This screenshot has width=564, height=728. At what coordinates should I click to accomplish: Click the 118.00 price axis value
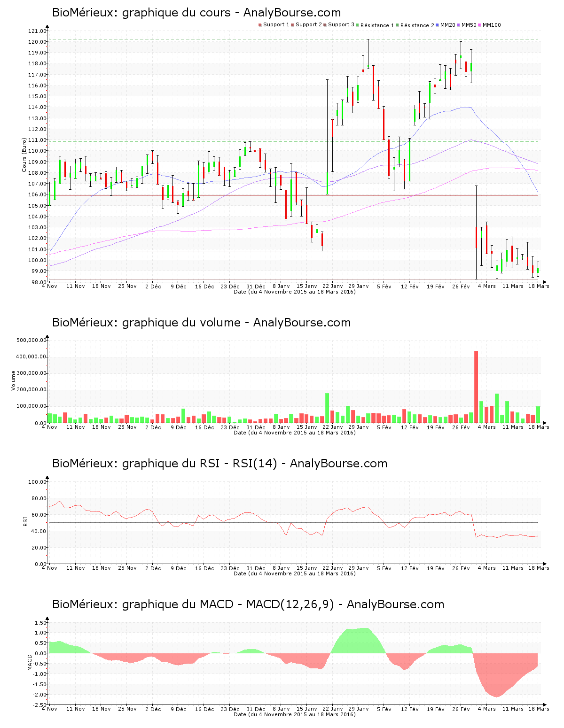(x=37, y=64)
